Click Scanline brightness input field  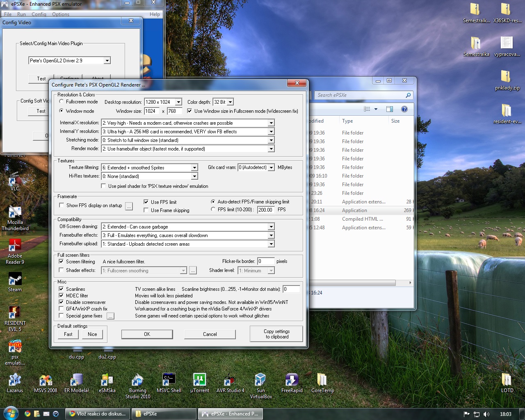pos(291,289)
